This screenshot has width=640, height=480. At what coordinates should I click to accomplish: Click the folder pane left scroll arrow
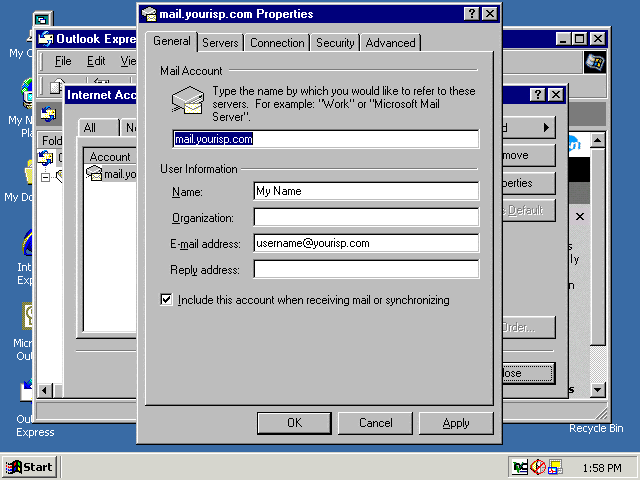pyautogui.click(x=44, y=391)
